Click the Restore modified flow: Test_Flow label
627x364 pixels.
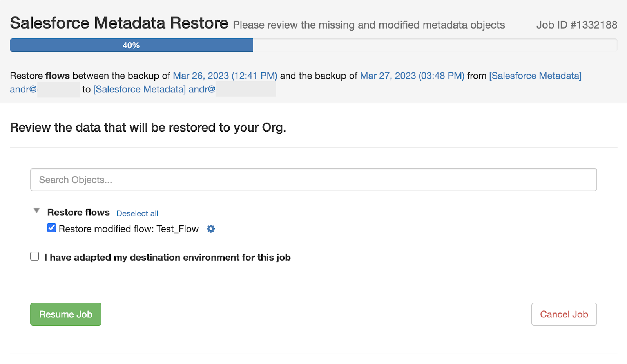click(x=129, y=229)
